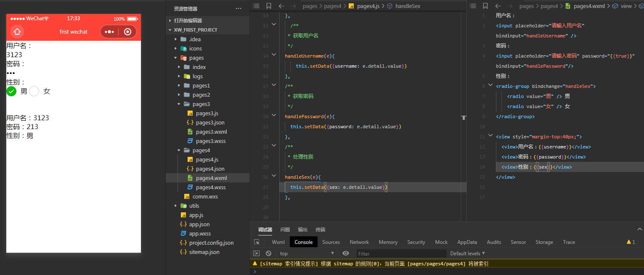
Task: Toggle the console sidebar panel icon
Action: [x=256, y=254]
